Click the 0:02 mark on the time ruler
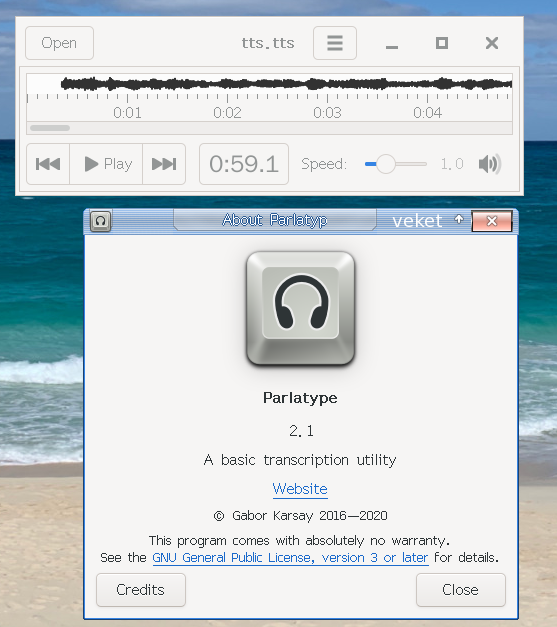557x627 pixels. click(227, 113)
